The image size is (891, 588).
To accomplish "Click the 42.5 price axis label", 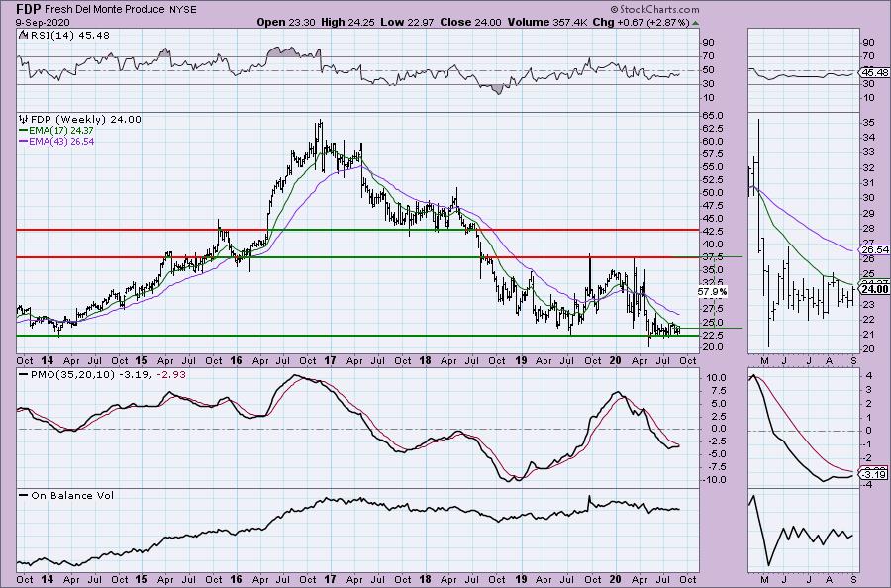I will 713,232.
